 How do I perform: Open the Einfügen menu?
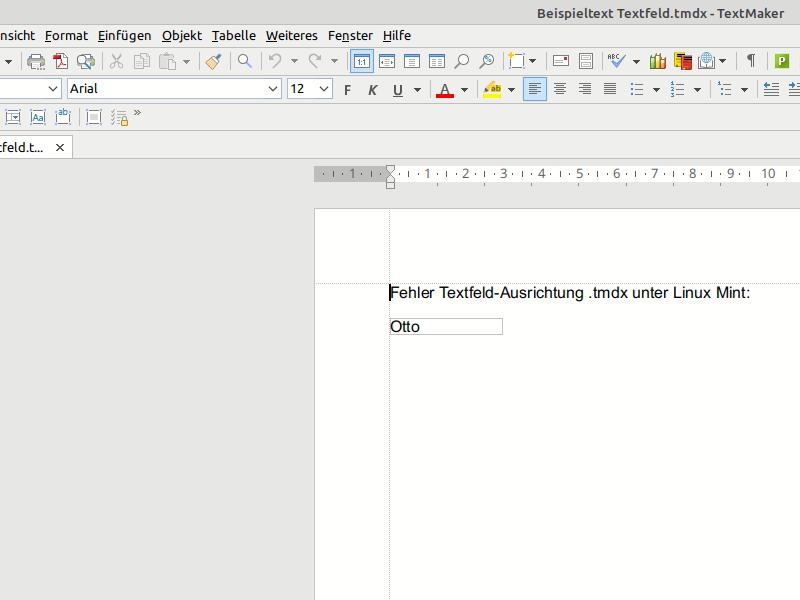tap(124, 36)
